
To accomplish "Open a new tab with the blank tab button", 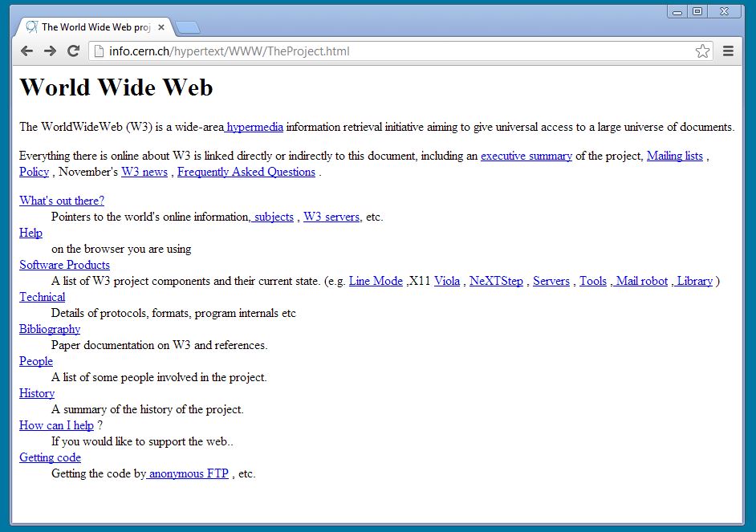I will pyautogui.click(x=188, y=28).
